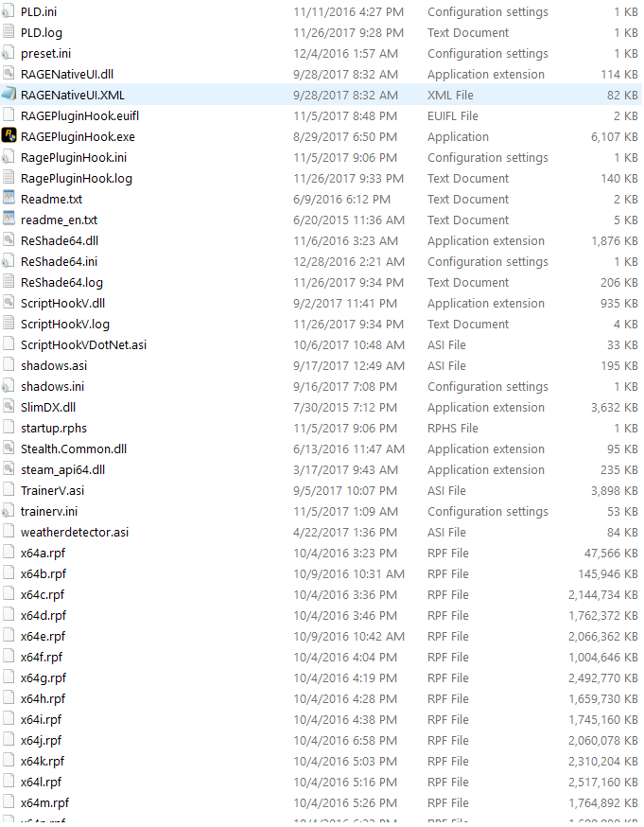The height and width of the screenshot is (827, 644).
Task: Select the file name x64f.rpf
Action: [x=41, y=658]
